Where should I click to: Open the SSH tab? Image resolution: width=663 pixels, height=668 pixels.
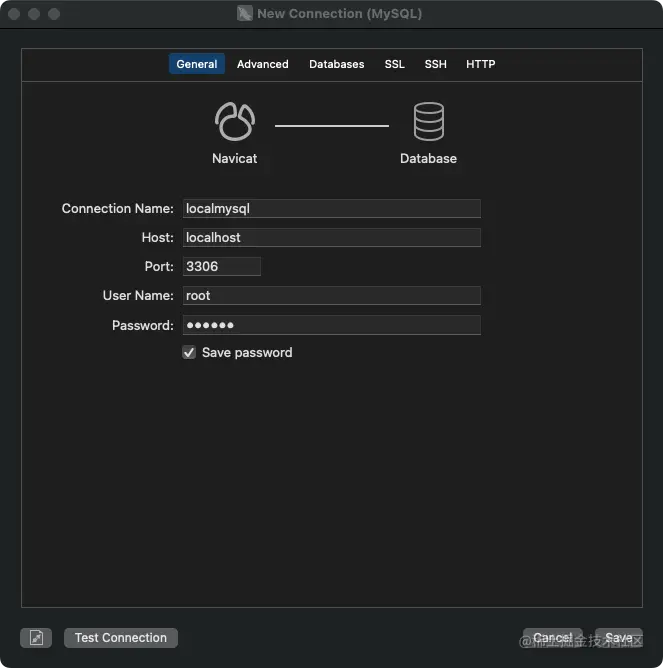click(x=435, y=64)
